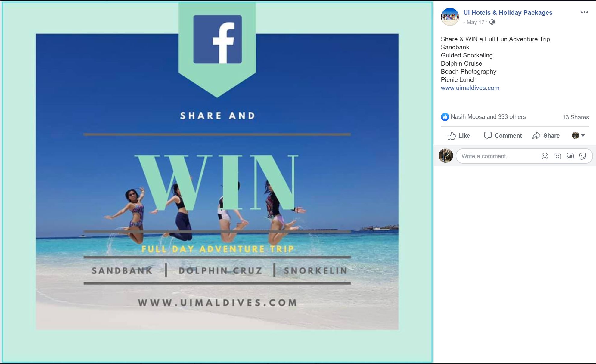Viewport: 596px width, 364px height.
Task: Follow the www.uimaldives.com link
Action: coord(470,88)
